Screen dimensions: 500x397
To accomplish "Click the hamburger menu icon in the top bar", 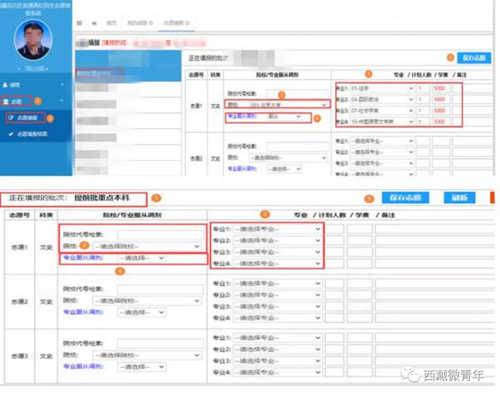I will 79,23.
